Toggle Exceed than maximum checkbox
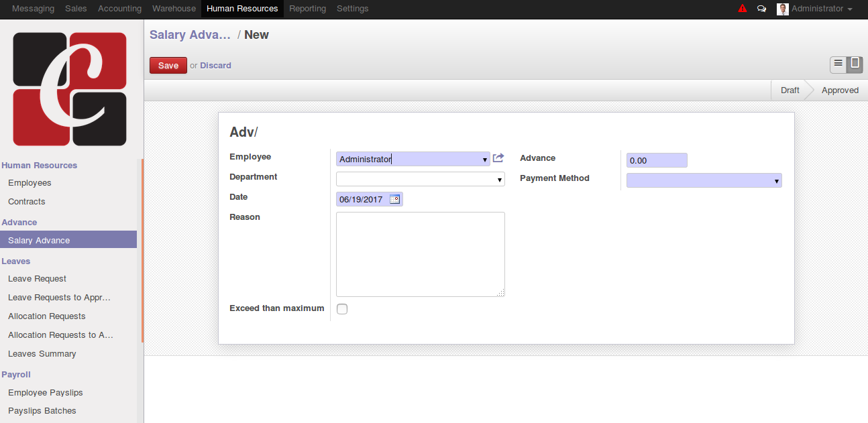This screenshot has width=868, height=423. [x=342, y=309]
